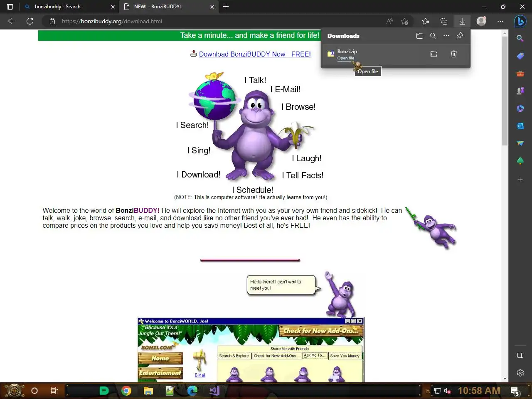Screen dimensions: 532x399
Task: Switch to bonzibuddy - Search tab
Action: click(69, 7)
